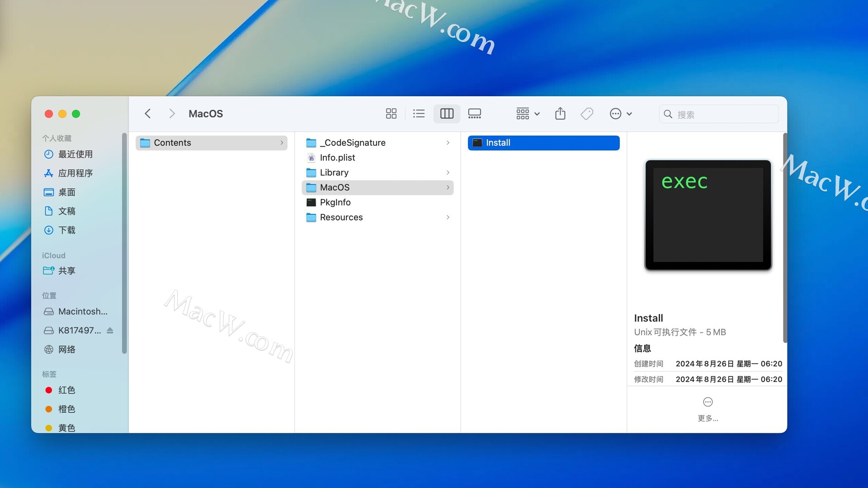Select the Info.plist file
868x488 pixels.
point(377,158)
